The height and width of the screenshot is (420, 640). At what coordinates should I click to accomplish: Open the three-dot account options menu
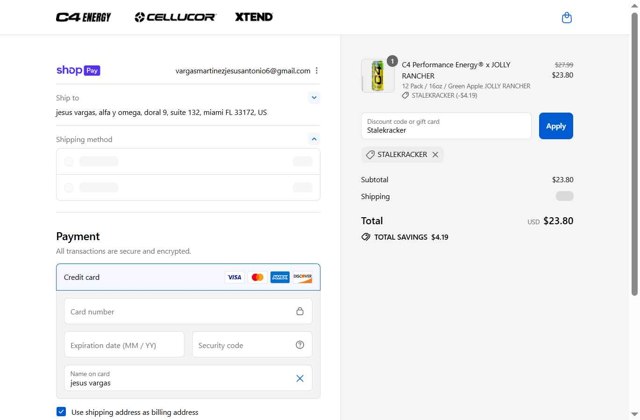click(317, 71)
